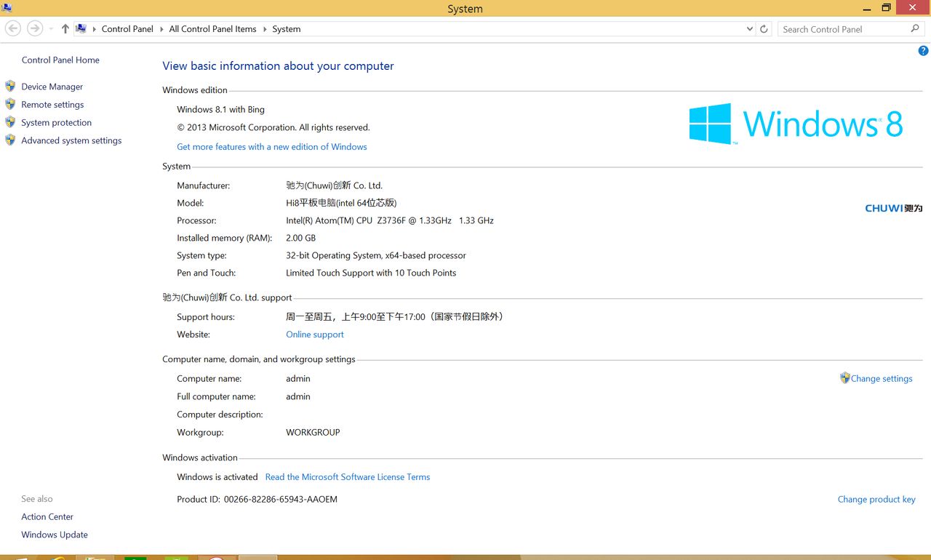
Task: Open Help with the question mark icon
Action: (x=924, y=51)
